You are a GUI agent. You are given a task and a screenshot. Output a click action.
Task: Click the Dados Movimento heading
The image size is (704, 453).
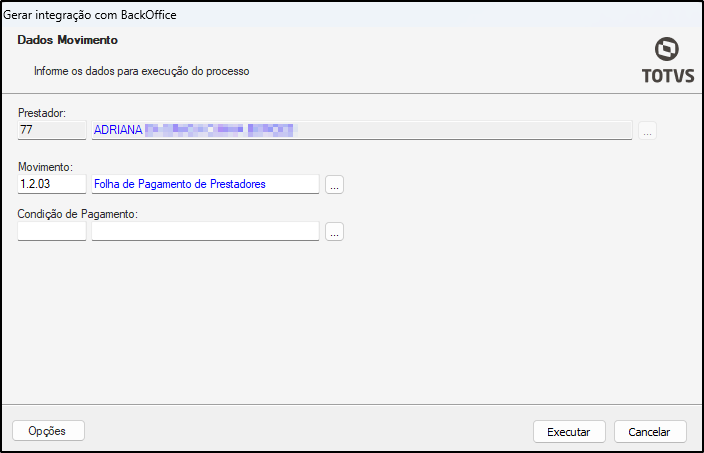click(x=68, y=40)
